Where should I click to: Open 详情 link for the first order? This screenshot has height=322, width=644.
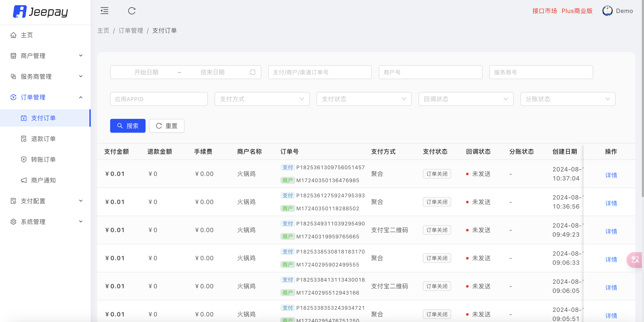tap(611, 175)
